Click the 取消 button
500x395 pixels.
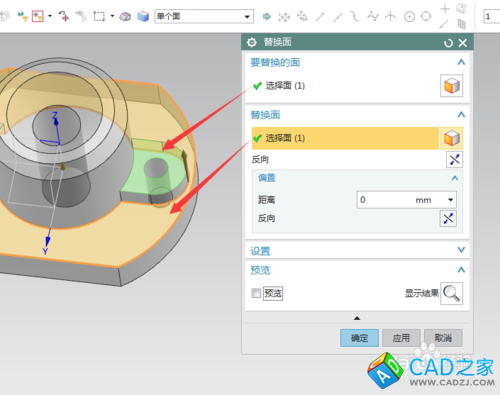pyautogui.click(x=443, y=338)
